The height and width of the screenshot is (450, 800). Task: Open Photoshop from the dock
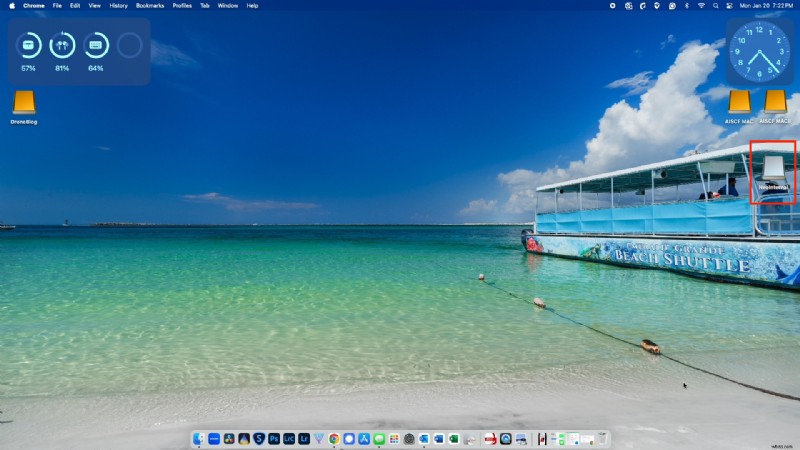coord(274,439)
